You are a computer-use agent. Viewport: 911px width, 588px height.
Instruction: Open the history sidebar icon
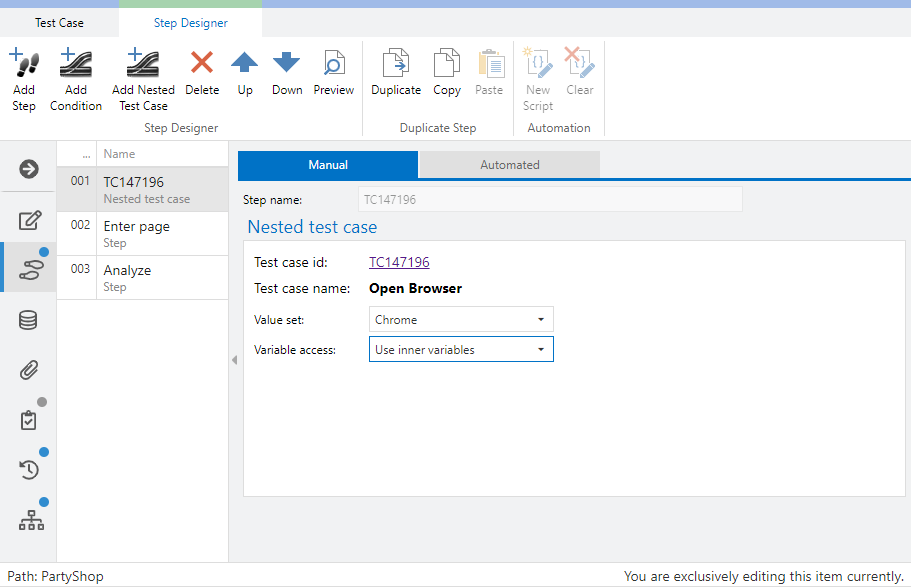pos(29,469)
